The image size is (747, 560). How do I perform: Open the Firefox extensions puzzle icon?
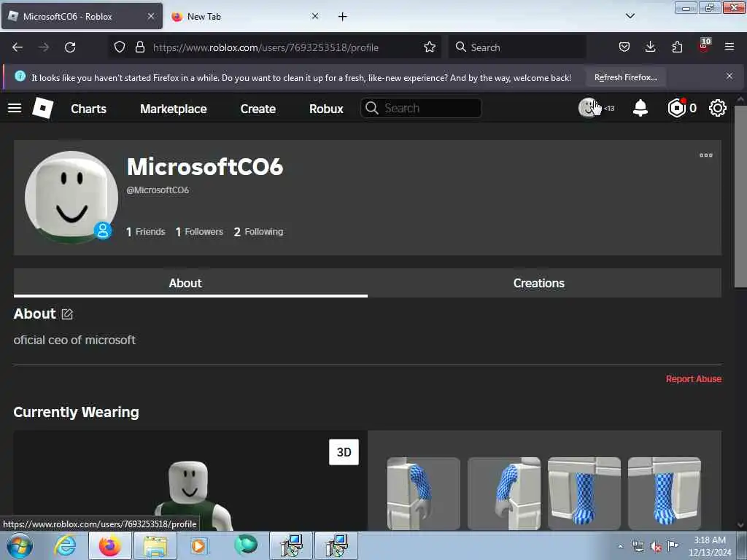coord(677,47)
